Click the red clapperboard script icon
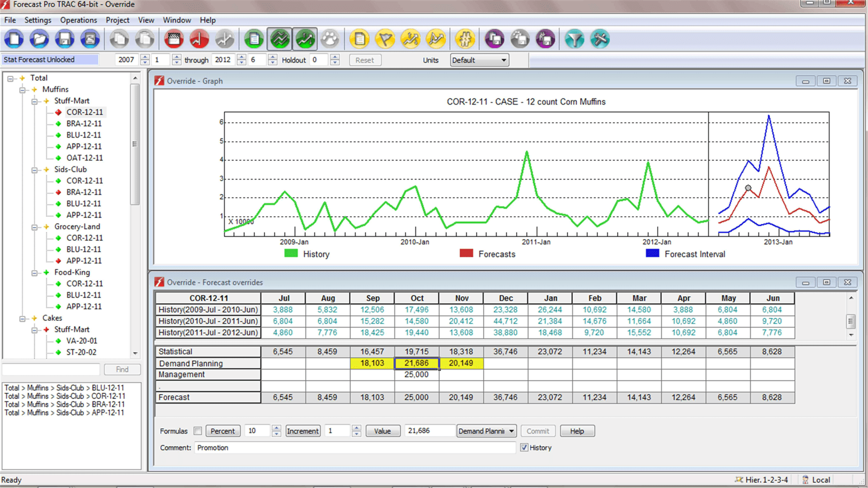The width and height of the screenshot is (868, 488). pos(173,39)
